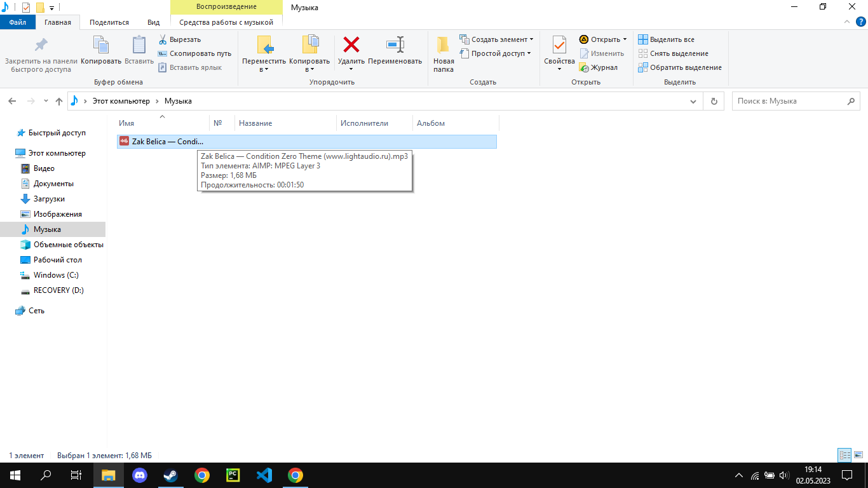Image resolution: width=868 pixels, height=488 pixels.
Task: Open New item (Создать элемент) dropdown
Action: coord(496,39)
